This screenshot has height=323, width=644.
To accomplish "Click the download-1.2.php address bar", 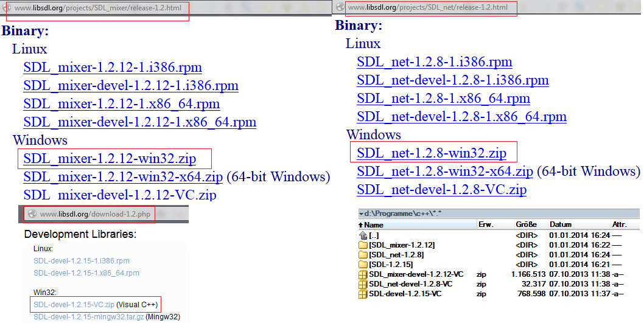I will pos(95,214).
